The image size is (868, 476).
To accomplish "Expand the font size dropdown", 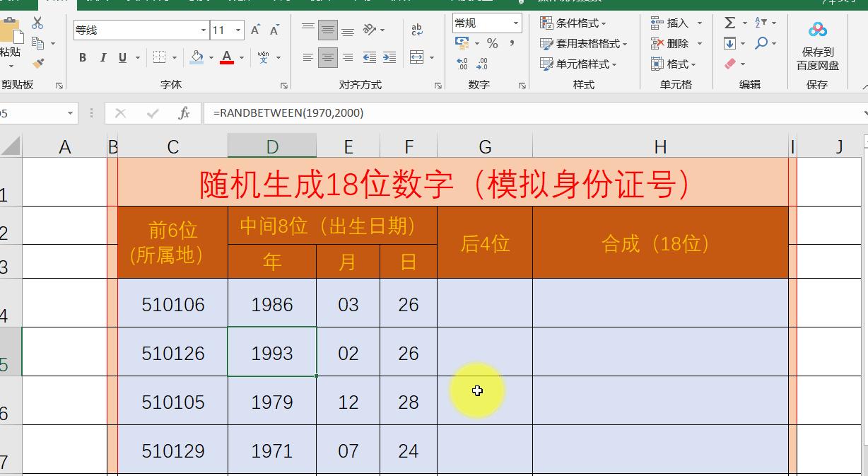I will [x=239, y=30].
